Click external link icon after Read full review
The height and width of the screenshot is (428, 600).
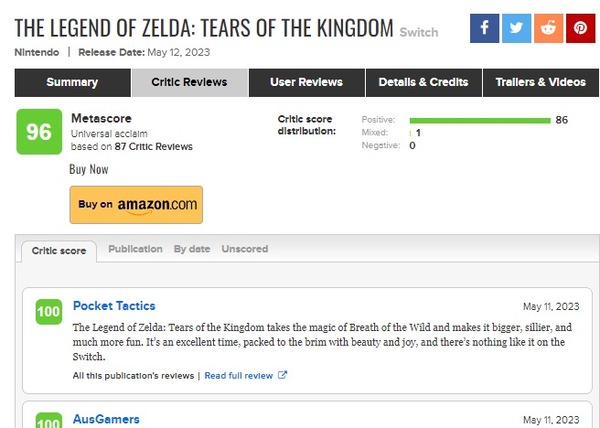click(x=282, y=375)
